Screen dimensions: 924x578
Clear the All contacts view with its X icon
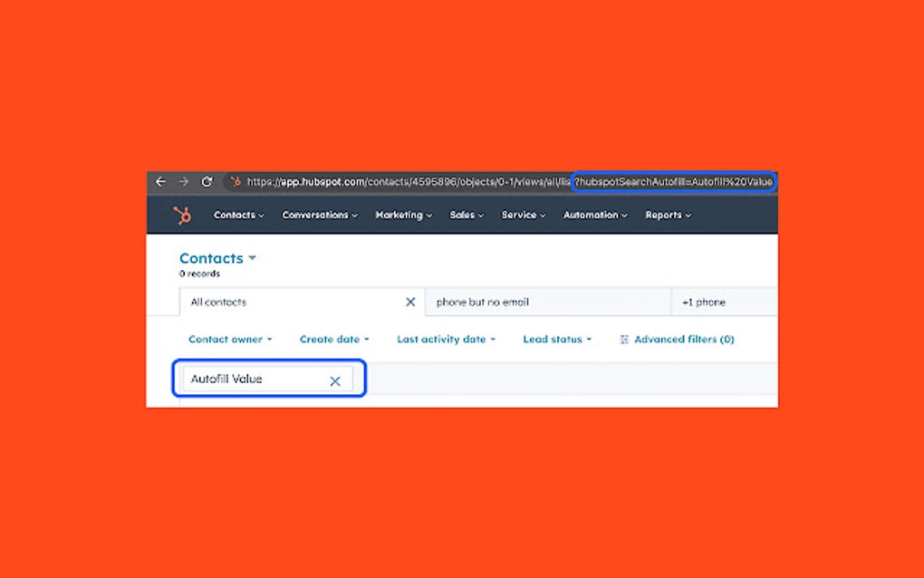pos(410,302)
